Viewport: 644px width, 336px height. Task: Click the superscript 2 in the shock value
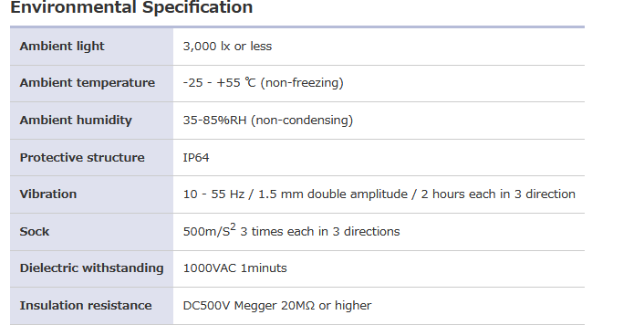pyautogui.click(x=233, y=227)
